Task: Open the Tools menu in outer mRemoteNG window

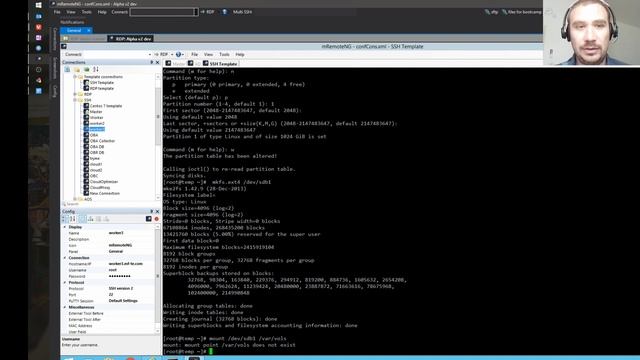Action: [87, 12]
